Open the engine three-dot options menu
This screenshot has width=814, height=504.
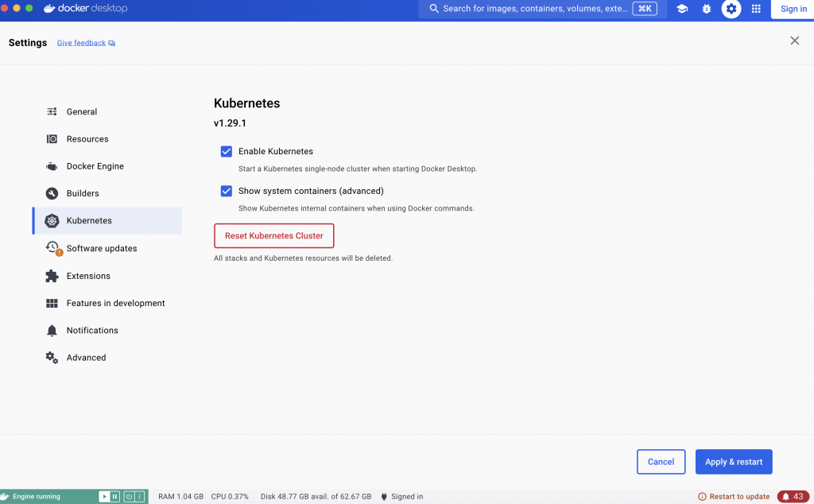[x=140, y=497]
